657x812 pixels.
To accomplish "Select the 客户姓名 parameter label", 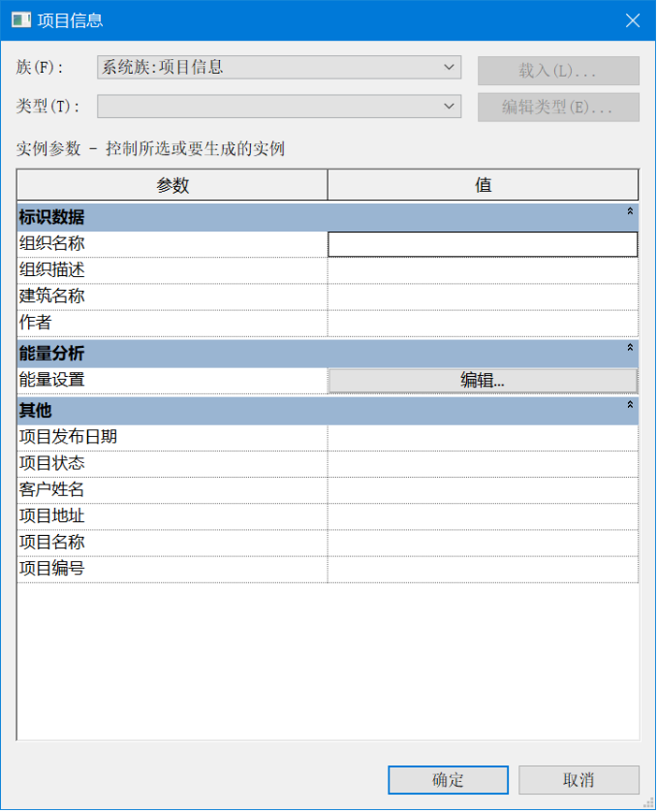I will coord(51,490).
